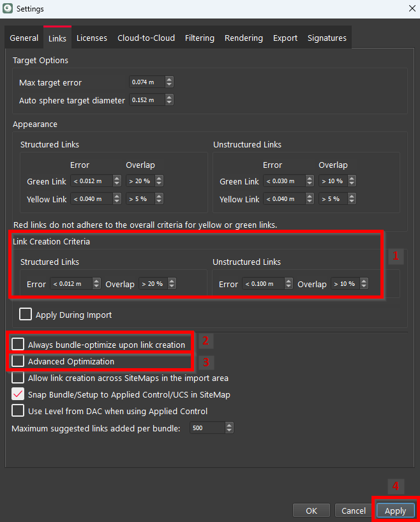Image resolution: width=420 pixels, height=522 pixels.
Task: Enable Use Level from DAC option
Action: coord(18,411)
